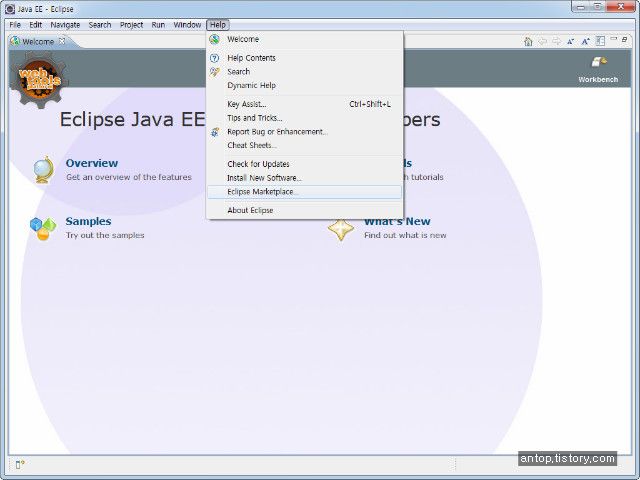Open the Navigate menu

pos(65,25)
